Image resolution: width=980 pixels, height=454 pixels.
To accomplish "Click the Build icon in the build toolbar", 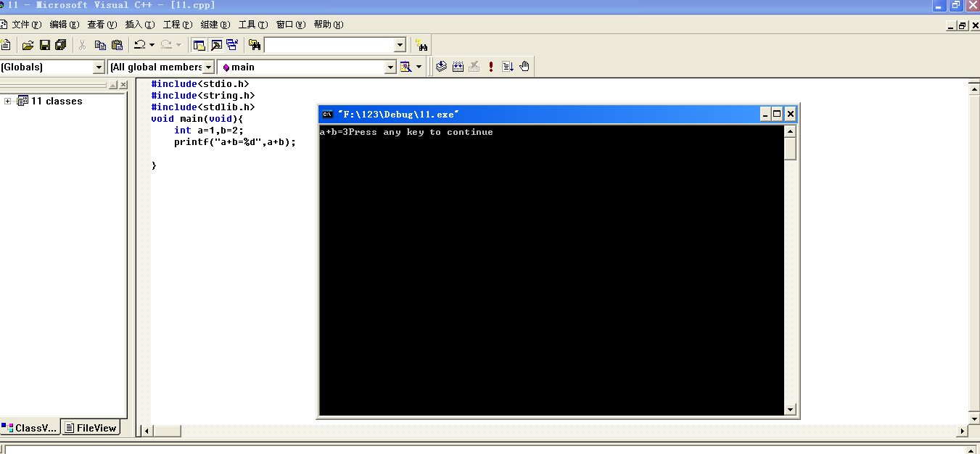I will pyautogui.click(x=458, y=67).
